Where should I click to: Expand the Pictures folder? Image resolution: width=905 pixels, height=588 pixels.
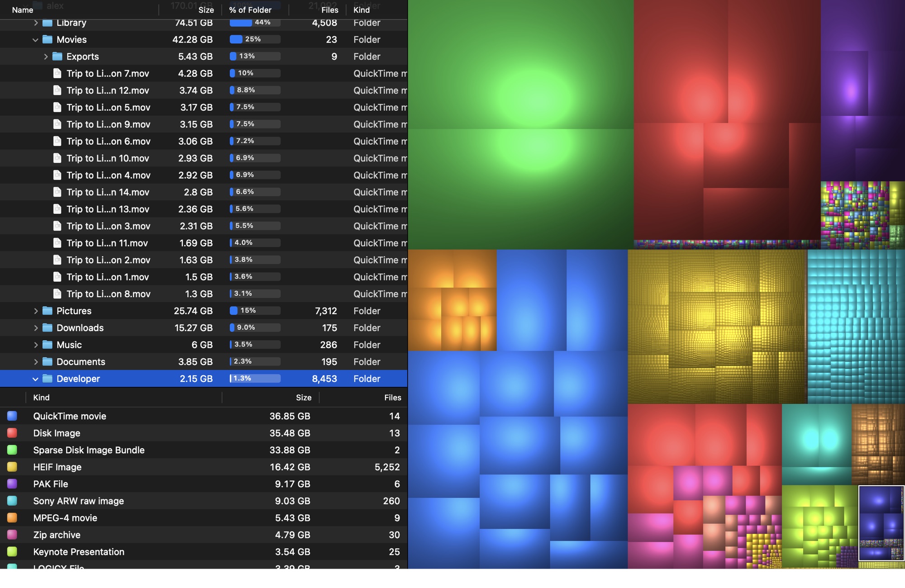(35, 311)
